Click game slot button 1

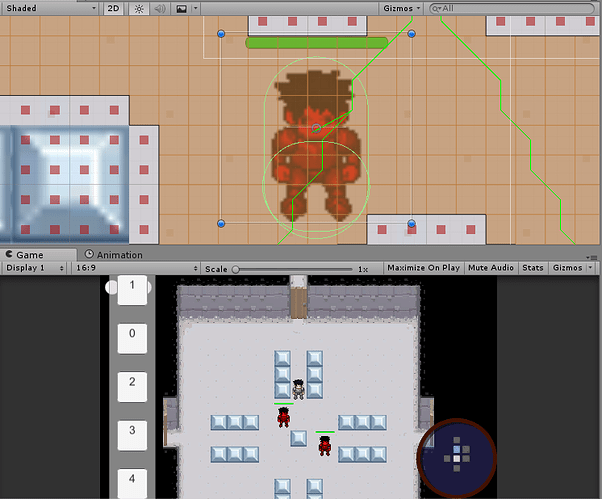(x=132, y=290)
